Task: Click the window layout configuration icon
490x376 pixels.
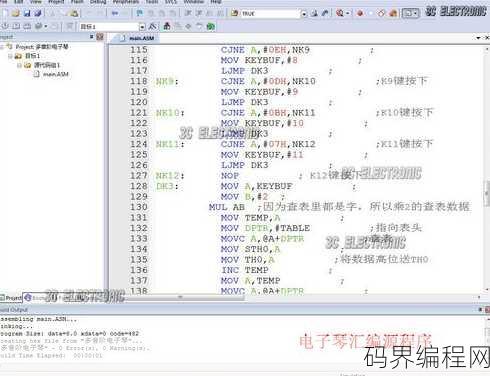Action: coord(408,13)
